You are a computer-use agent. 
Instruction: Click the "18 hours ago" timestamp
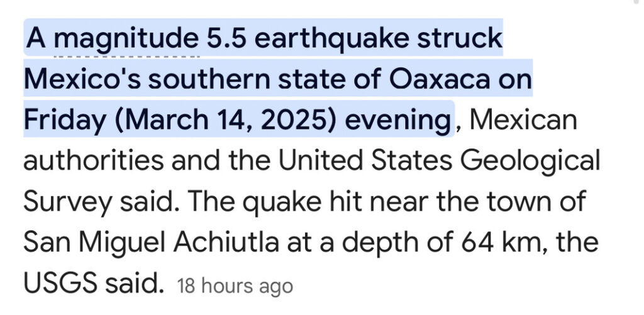[x=235, y=286]
